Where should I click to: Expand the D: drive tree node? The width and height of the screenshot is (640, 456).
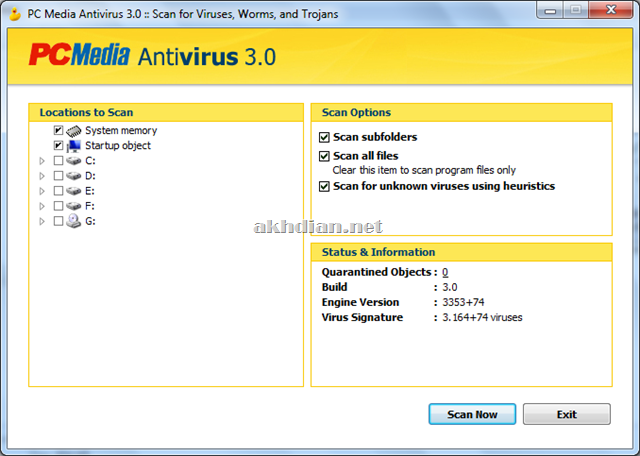(42, 175)
